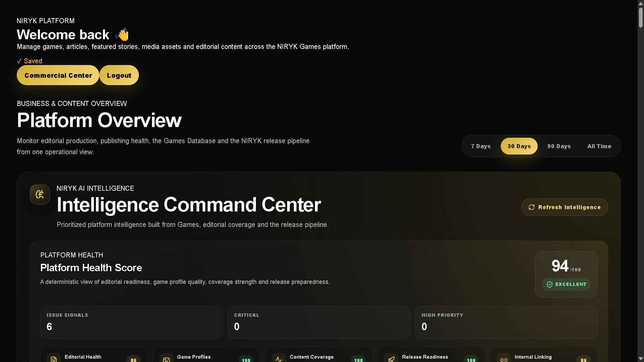Click the Editorial Health document icon
644x362 pixels.
[54, 359]
